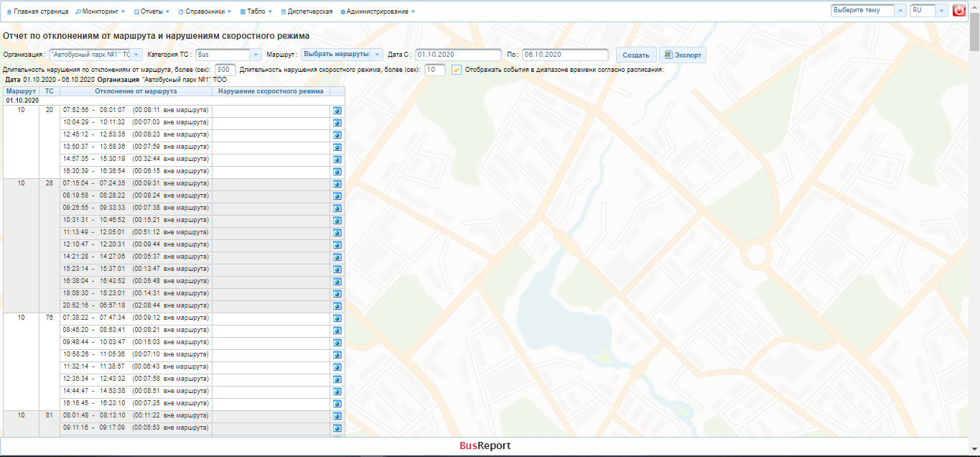Screen dimensions: 980x457
Task: Expand the Организация dropdown
Action: pos(136,55)
